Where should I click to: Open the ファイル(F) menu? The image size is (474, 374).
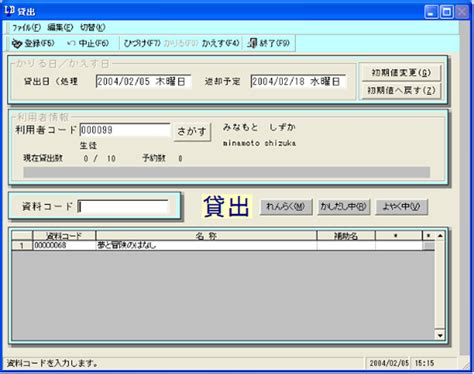(x=26, y=27)
